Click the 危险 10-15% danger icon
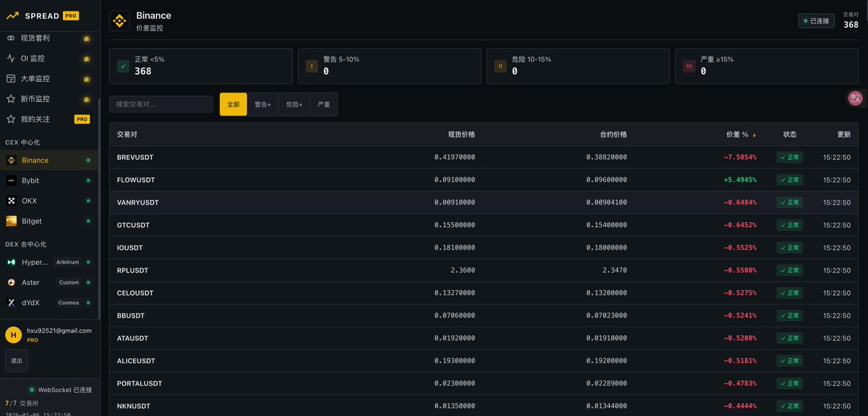 pyautogui.click(x=501, y=66)
